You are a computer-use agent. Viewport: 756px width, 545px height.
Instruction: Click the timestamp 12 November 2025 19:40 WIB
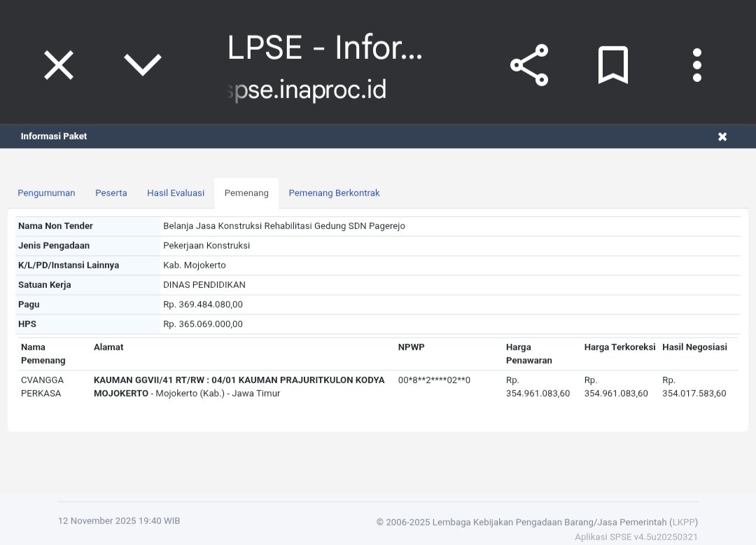[119, 520]
